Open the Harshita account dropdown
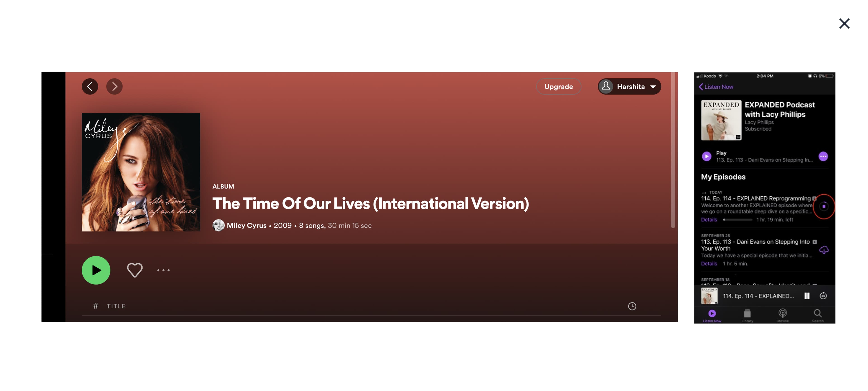The image size is (868, 391). point(629,86)
